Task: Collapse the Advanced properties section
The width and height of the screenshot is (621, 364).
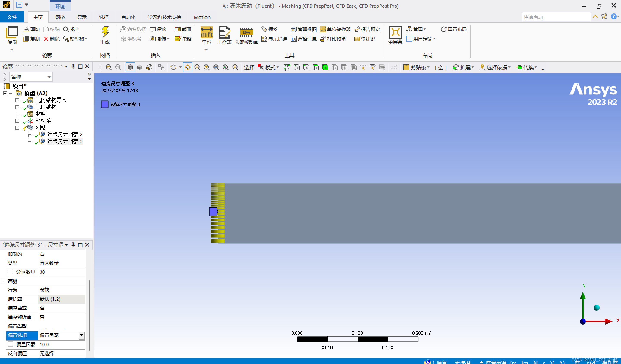Action: [x=3, y=281]
